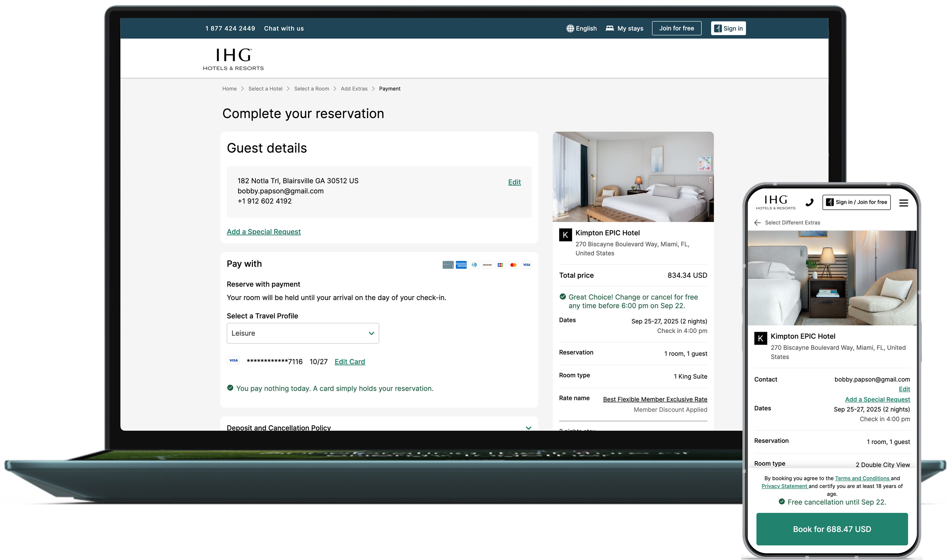Go to Home in the breadcrumb
The image size is (948, 560).
click(x=229, y=89)
